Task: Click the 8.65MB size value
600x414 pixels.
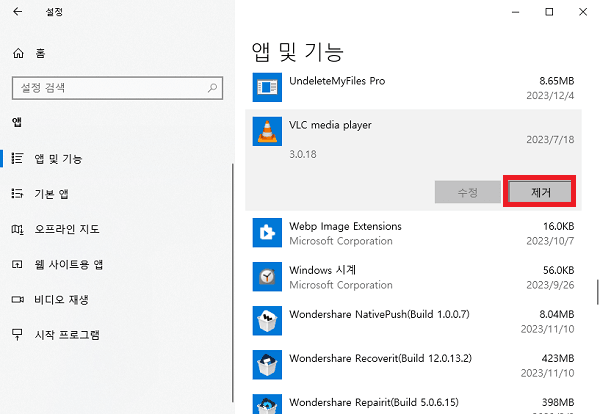Action: tap(557, 81)
